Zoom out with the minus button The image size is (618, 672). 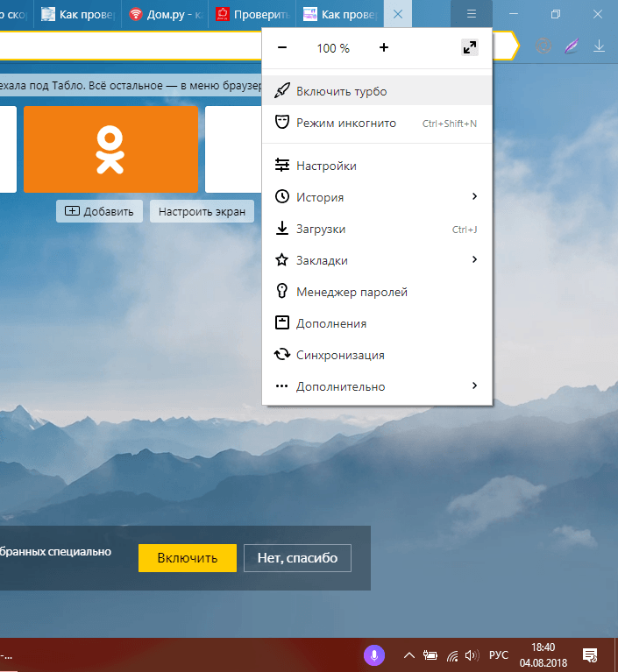click(281, 47)
